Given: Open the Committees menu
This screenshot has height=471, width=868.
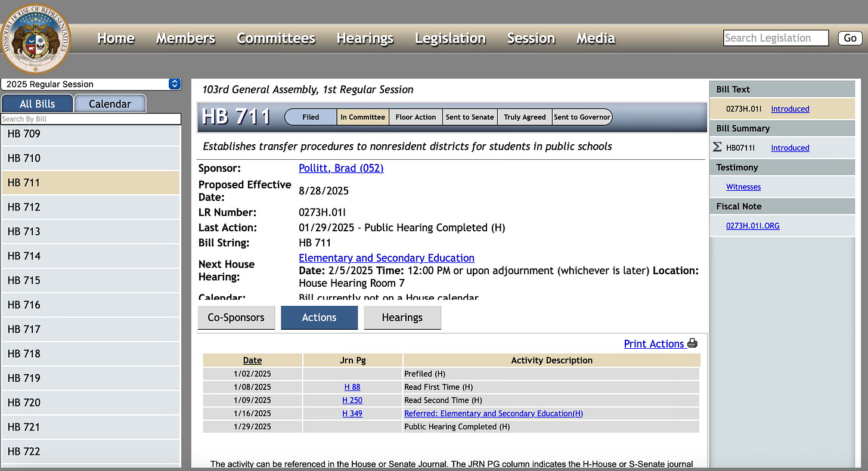Looking at the screenshot, I should point(276,38).
